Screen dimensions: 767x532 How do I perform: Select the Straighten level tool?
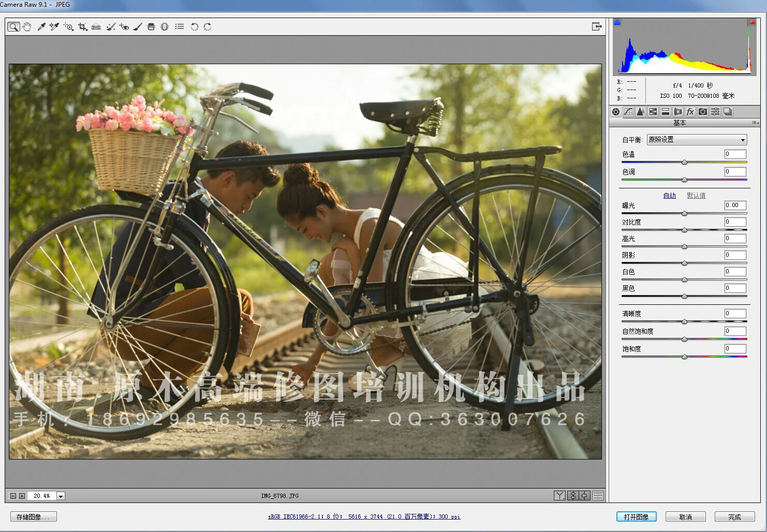point(96,27)
